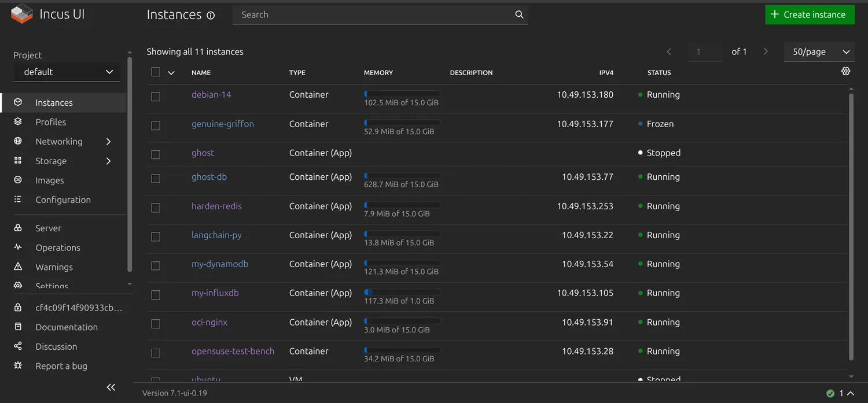Click the Incus UI logo icon

click(x=22, y=14)
